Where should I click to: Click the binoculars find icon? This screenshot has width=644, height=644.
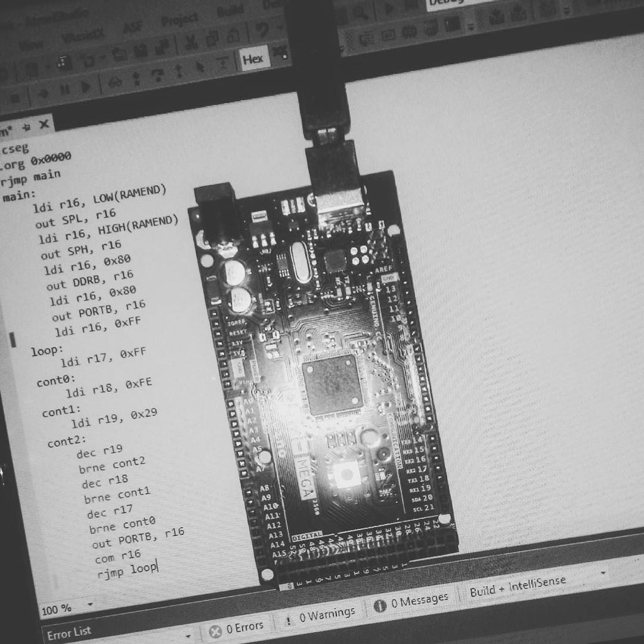click(115, 82)
